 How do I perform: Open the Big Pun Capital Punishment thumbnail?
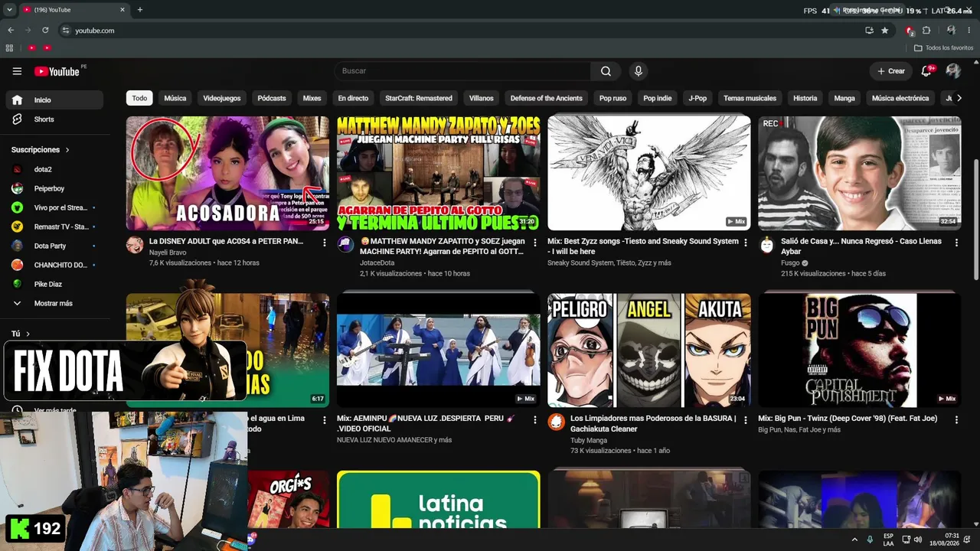click(860, 350)
